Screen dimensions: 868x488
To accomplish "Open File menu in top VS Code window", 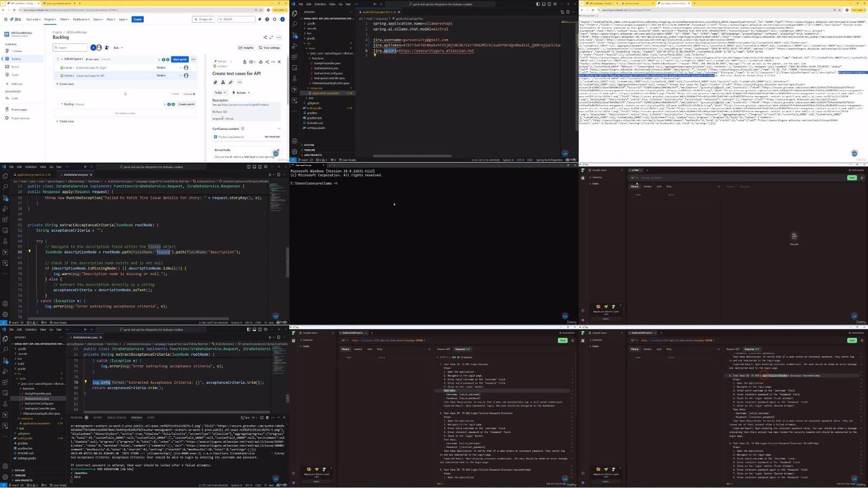I will click(301, 4).
